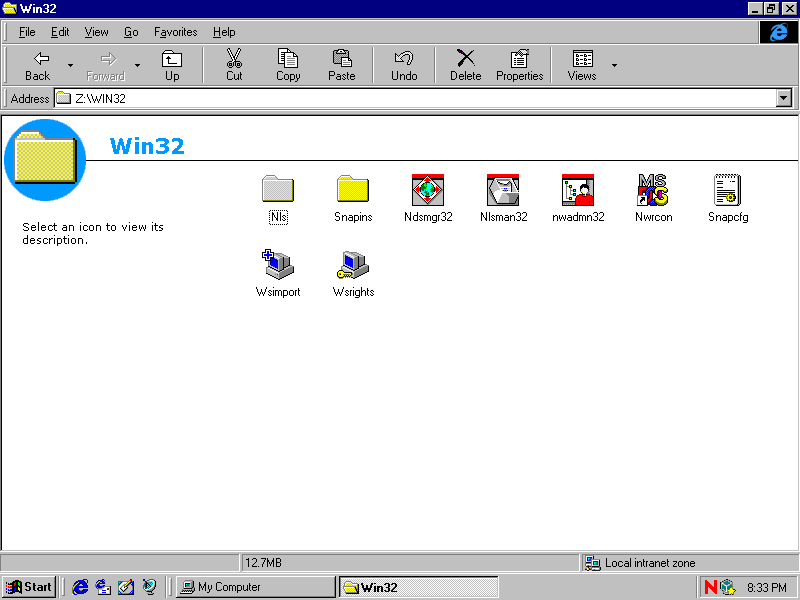
Task: Open the Help menu
Action: pos(224,32)
